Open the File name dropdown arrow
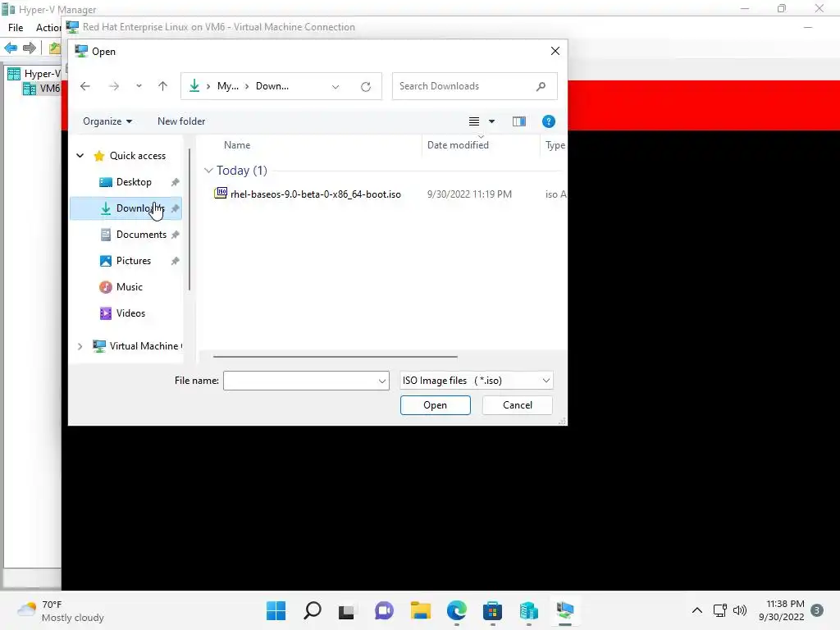 [x=382, y=381]
